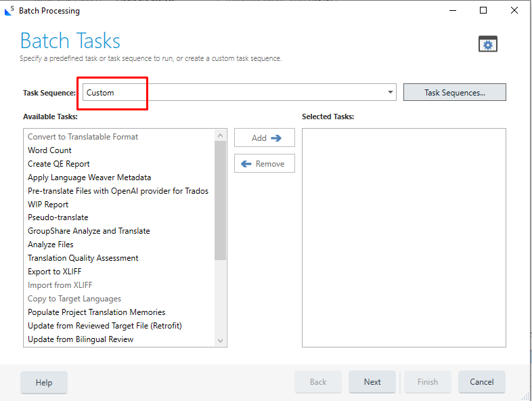This screenshot has width=532, height=401.
Task: Select Populate Project Translation Memories
Action: (x=96, y=312)
